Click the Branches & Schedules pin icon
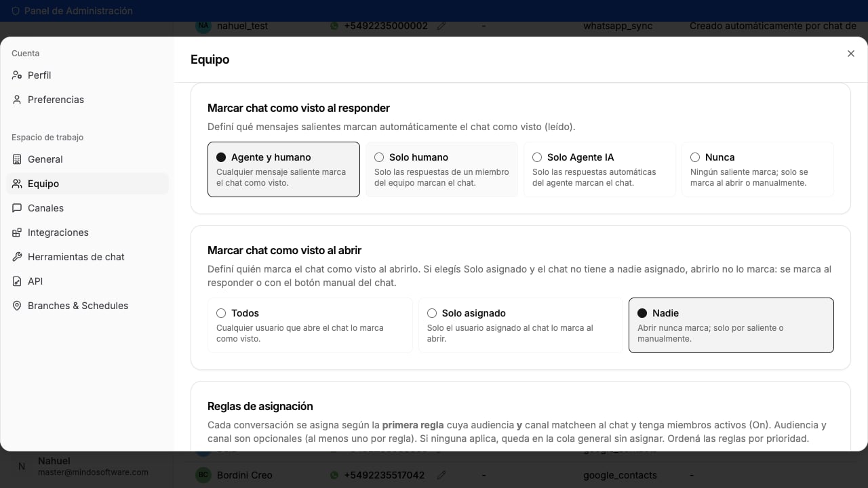Image resolution: width=868 pixels, height=488 pixels. (x=17, y=306)
